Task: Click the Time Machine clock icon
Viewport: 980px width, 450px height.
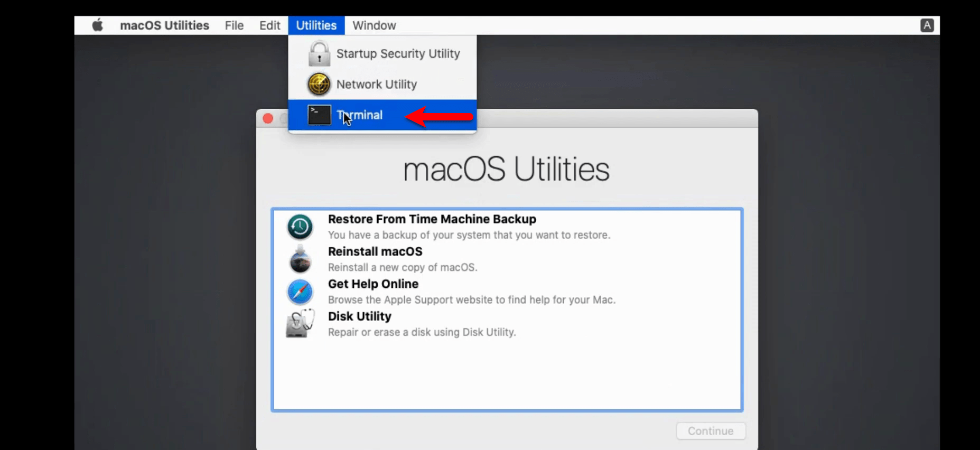Action: (300, 227)
